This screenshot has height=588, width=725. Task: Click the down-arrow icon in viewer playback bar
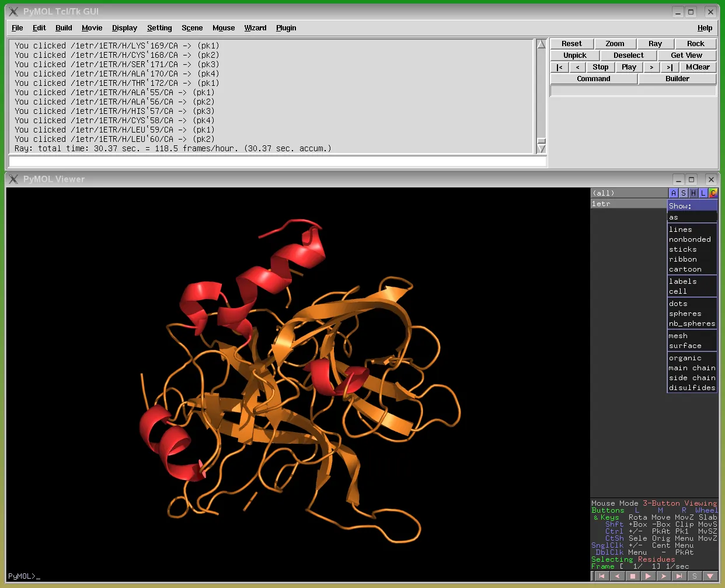[710, 576]
